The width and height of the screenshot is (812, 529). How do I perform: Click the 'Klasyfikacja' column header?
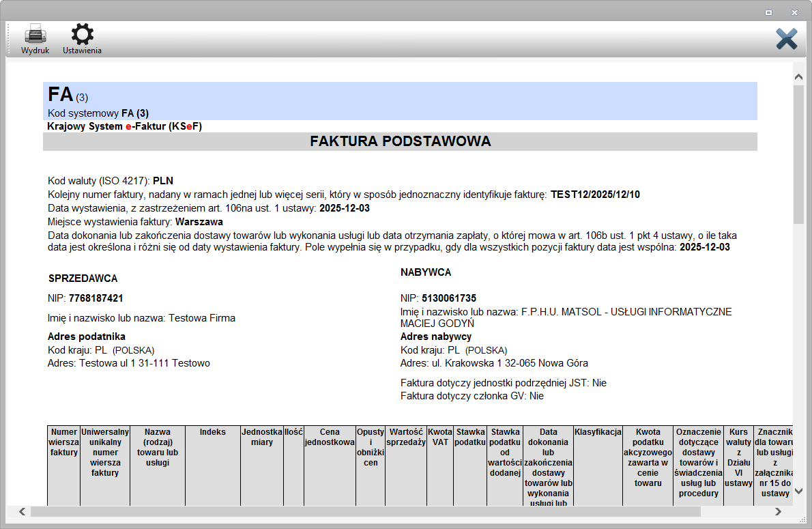click(598, 432)
